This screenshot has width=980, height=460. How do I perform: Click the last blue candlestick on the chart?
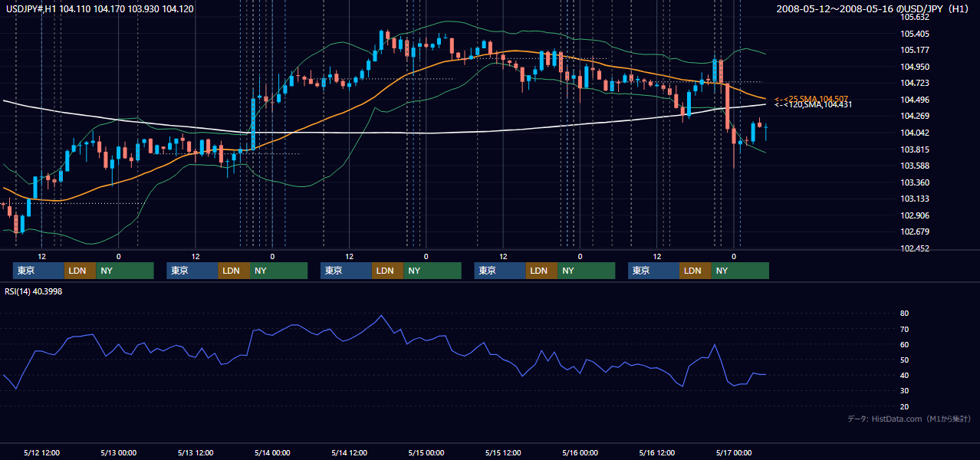coord(766,131)
